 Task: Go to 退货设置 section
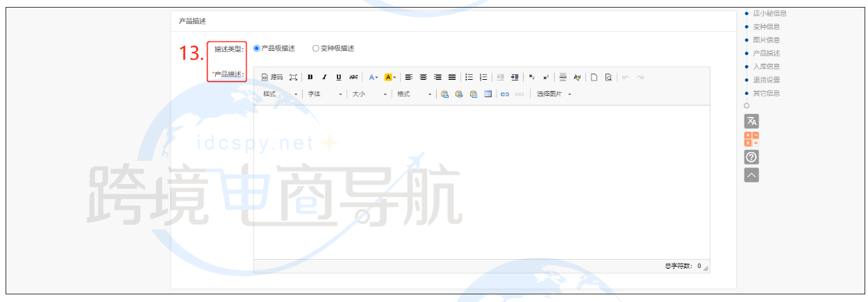[766, 79]
